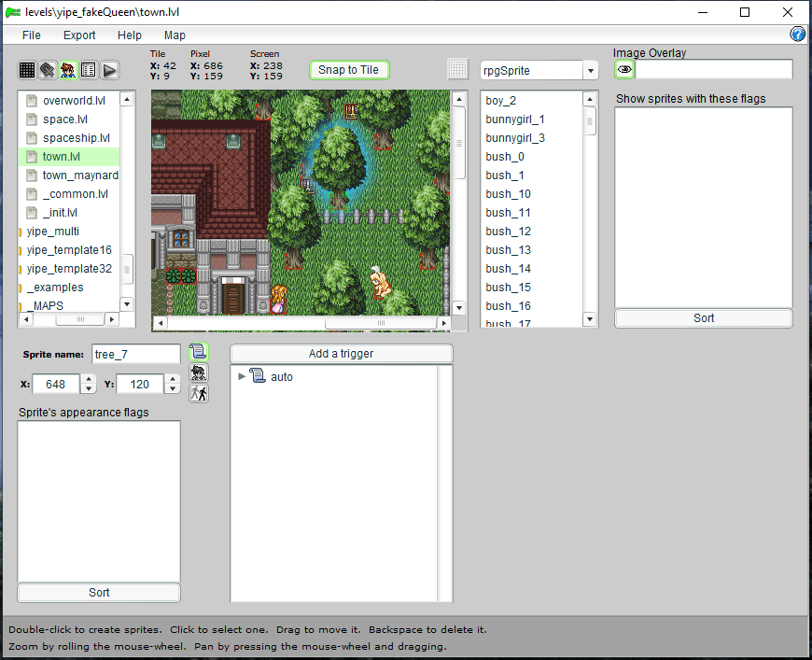Viewport: 812px width, 660px height.
Task: Open the list panel mode icon
Action: click(89, 70)
